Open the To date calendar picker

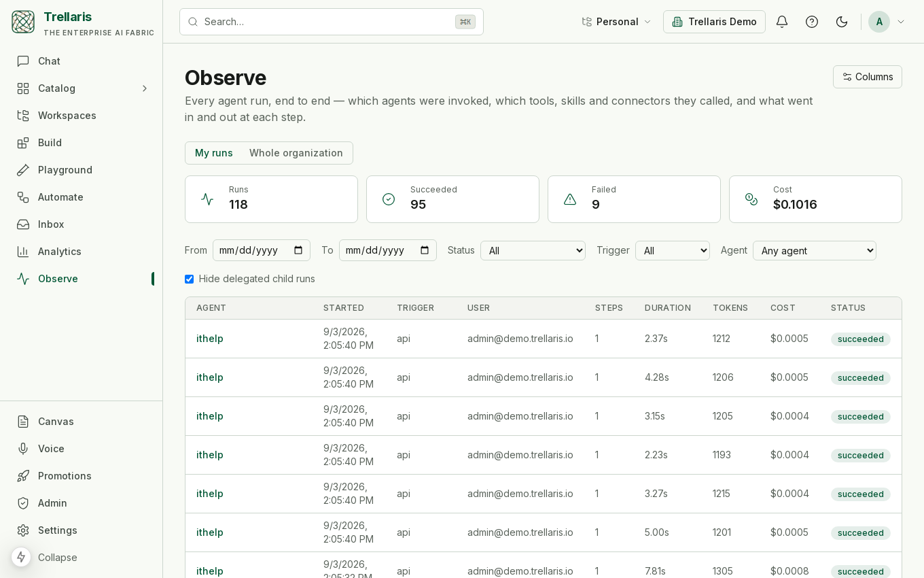pyautogui.click(x=425, y=250)
